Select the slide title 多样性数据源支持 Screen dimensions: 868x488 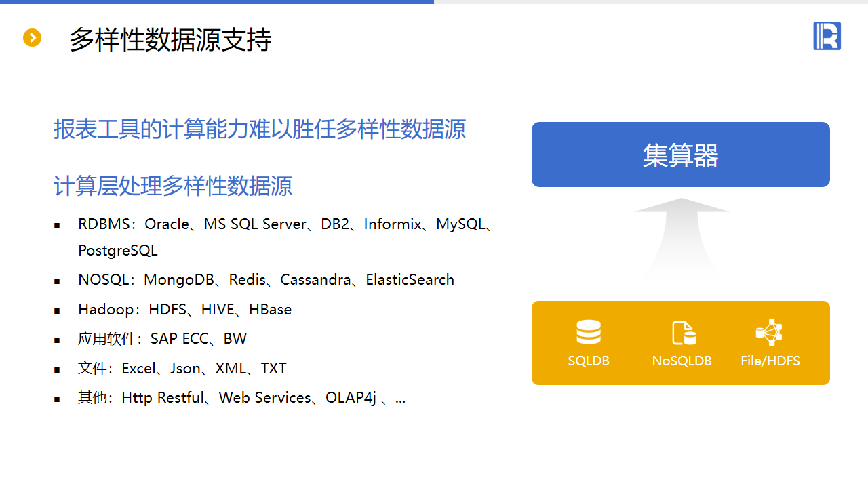170,40
